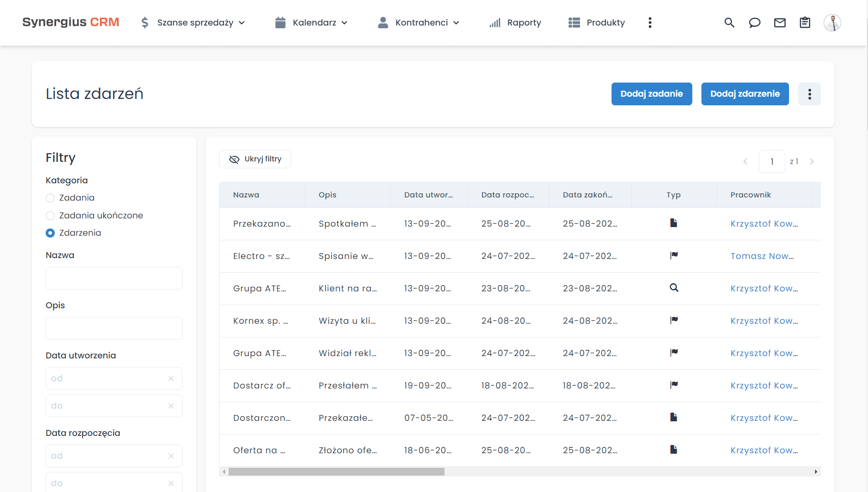Image resolution: width=868 pixels, height=492 pixels.
Task: Select the Zdarzenia radio option
Action: tap(50, 233)
